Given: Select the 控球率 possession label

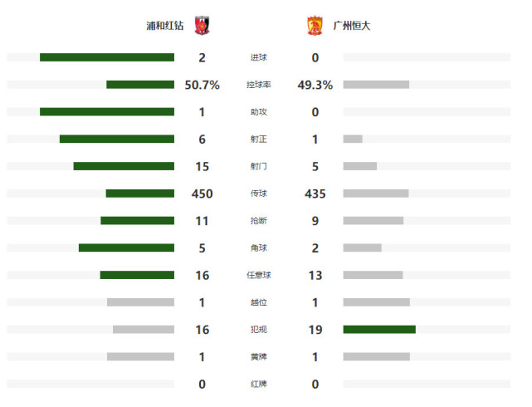Looking at the screenshot, I should pyautogui.click(x=259, y=85).
